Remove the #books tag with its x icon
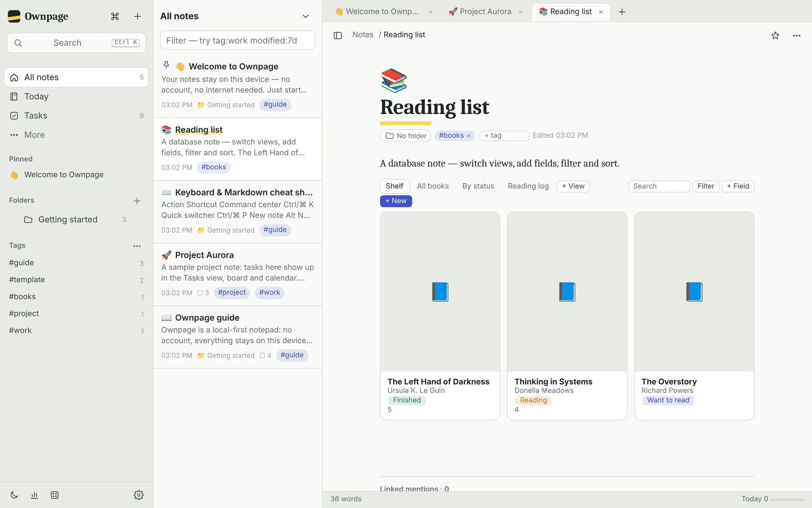The image size is (812, 508). [468, 136]
